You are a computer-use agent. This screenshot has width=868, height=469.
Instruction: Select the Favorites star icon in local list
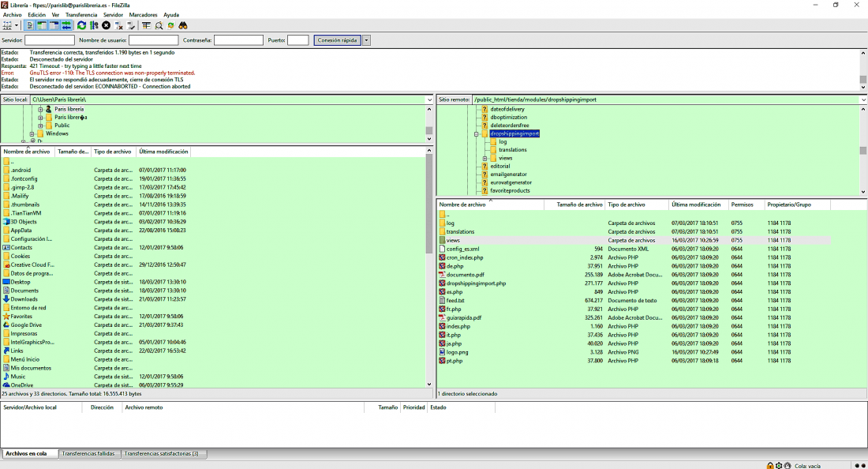[6, 316]
